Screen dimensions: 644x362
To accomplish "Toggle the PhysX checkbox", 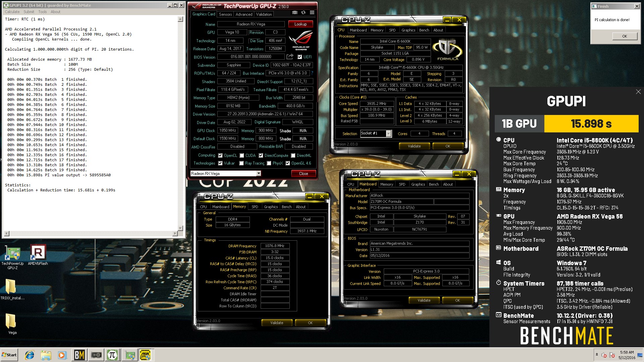I will pyautogui.click(x=269, y=163).
